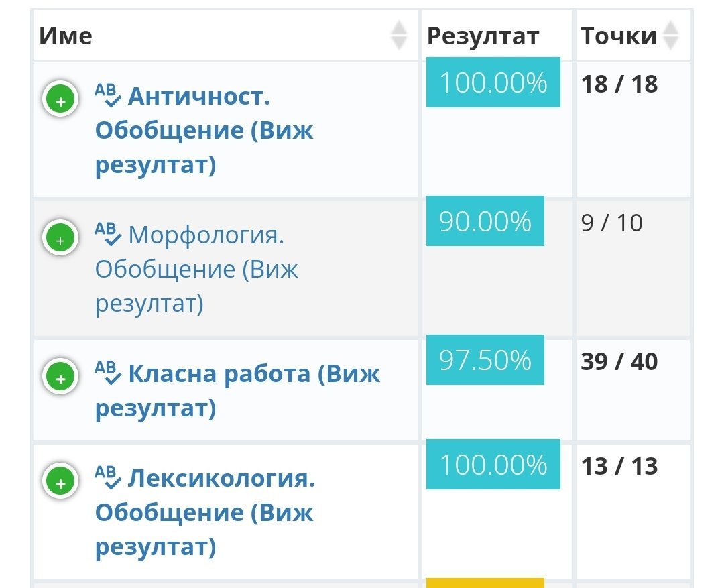724x588 pixels.
Task: Expand the Античност. Обобщение row with plus icon
Action: click(60, 101)
